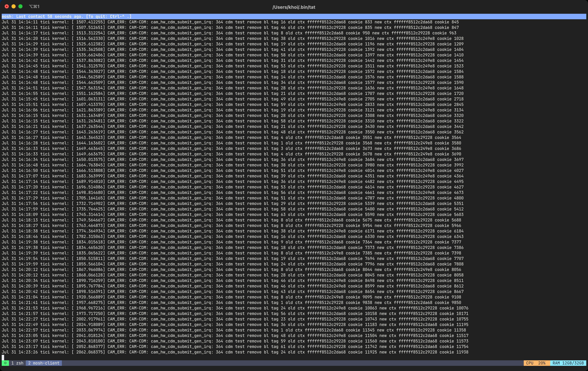Click the /Users/khoi/.bin/tat window title
588x371 pixels.
point(294,7)
